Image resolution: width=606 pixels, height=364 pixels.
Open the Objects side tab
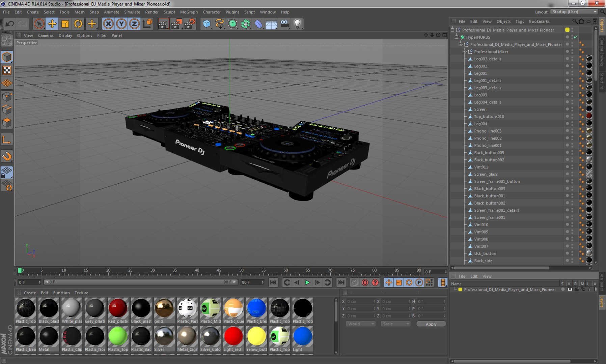point(602,25)
